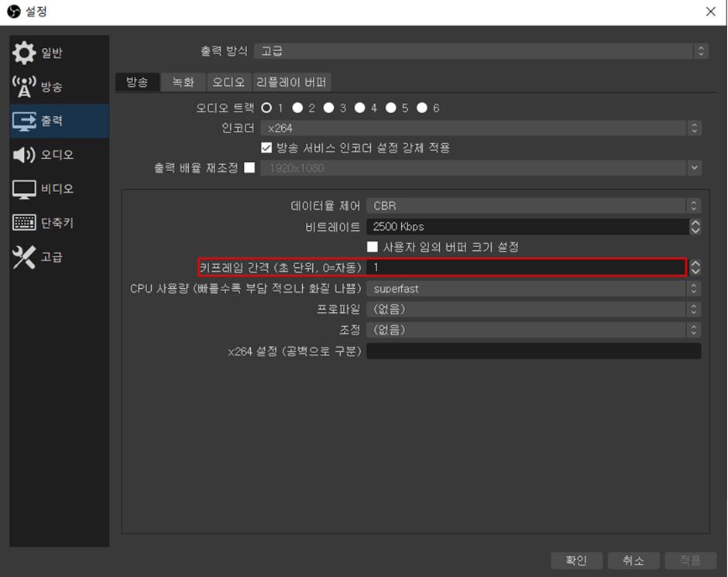The image size is (728, 577).
Task: Select audio track 2 radio button
Action: coord(297,108)
